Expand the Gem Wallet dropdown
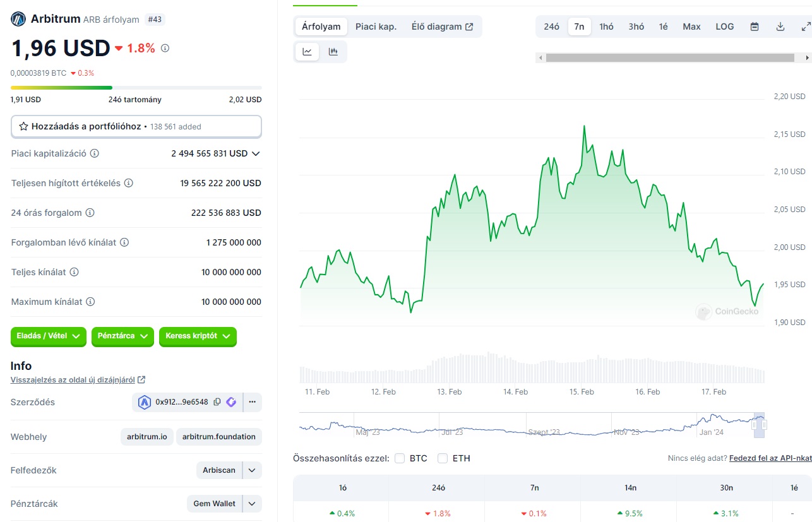 (x=252, y=504)
